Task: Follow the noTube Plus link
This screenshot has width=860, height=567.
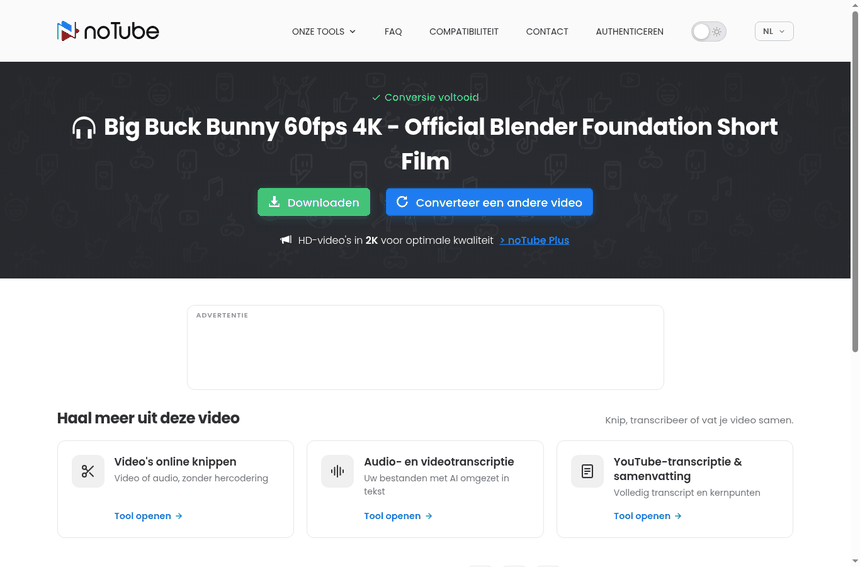Action: tap(534, 240)
